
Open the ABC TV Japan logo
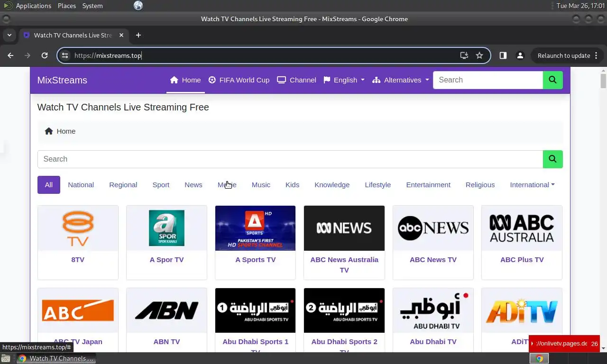(x=78, y=310)
